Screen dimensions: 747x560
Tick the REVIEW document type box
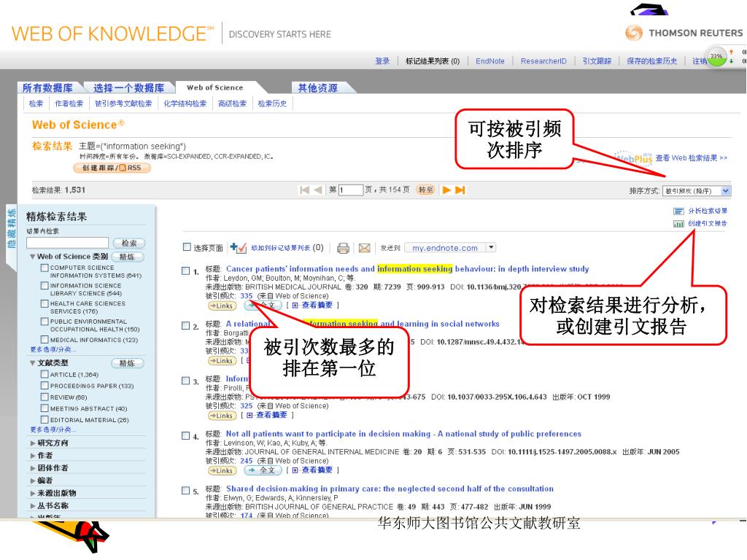pos(44,397)
